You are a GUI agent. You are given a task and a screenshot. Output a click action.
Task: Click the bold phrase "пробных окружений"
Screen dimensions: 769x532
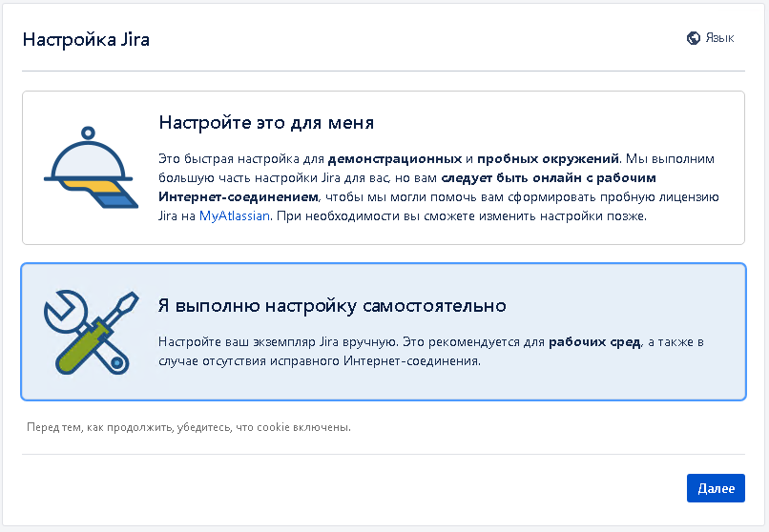(x=549, y=158)
